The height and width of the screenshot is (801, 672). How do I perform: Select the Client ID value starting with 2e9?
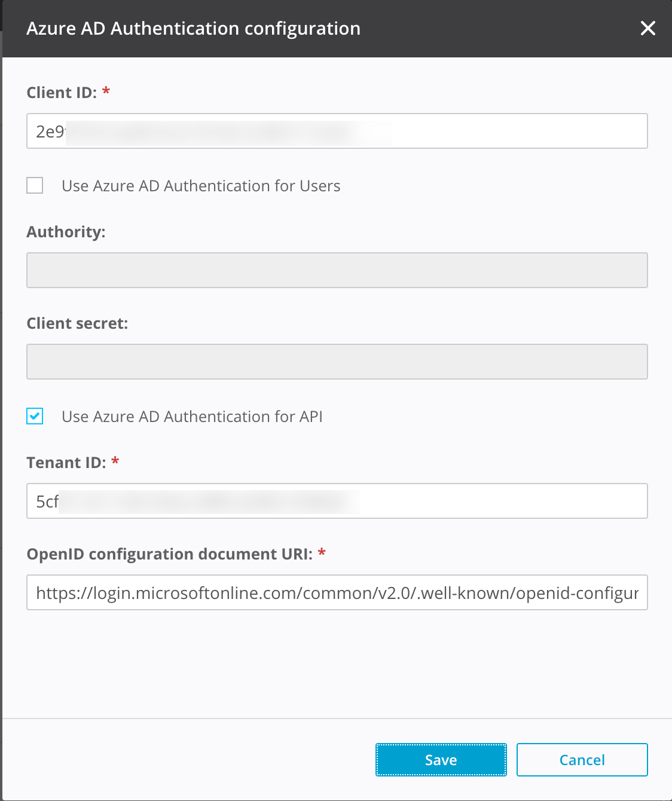pyautogui.click(x=48, y=130)
